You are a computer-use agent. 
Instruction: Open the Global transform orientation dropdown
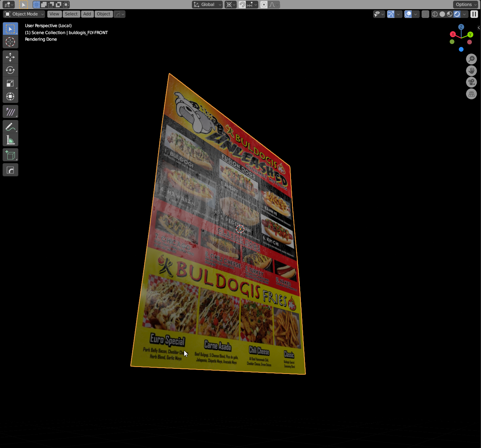click(x=207, y=5)
